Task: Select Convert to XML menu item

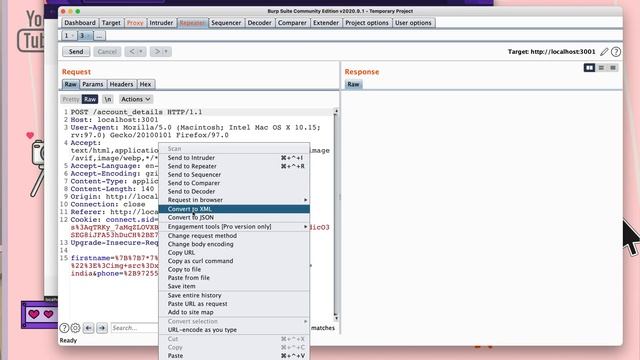Action: point(234,209)
